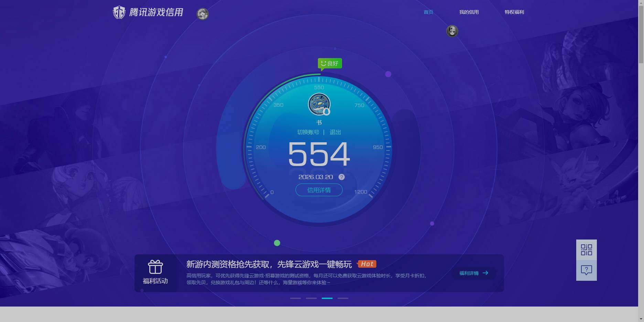The width and height of the screenshot is (644, 322).
Task: Open the 信用详情 button
Action: point(319,190)
